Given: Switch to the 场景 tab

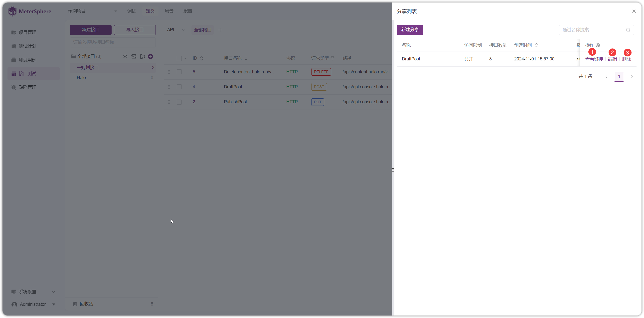Looking at the screenshot, I should 169,11.
